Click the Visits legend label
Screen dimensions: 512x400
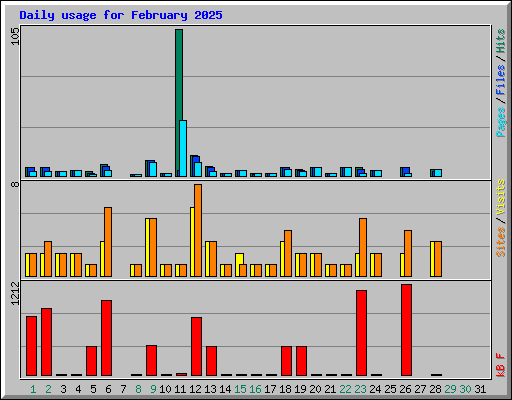(501, 198)
